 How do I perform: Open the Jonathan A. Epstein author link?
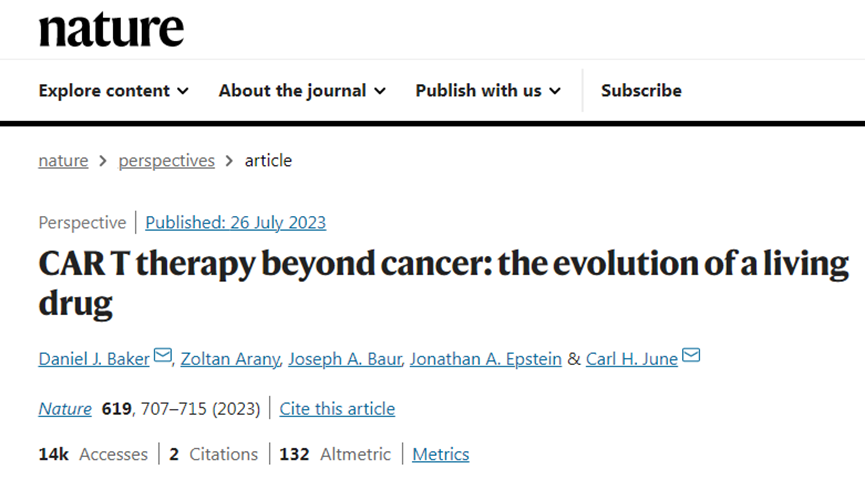click(485, 359)
